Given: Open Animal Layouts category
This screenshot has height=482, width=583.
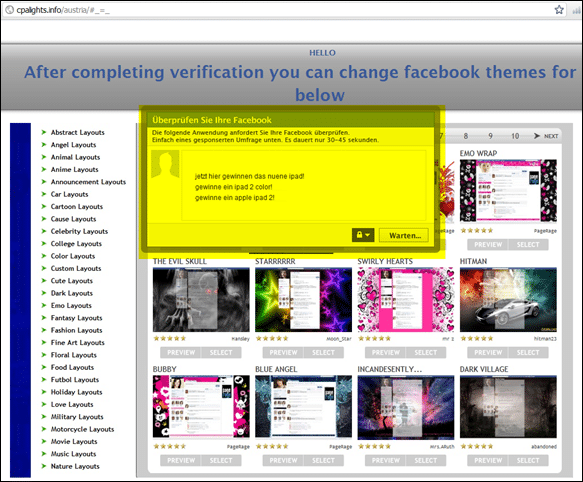Looking at the screenshot, I should tap(75, 157).
